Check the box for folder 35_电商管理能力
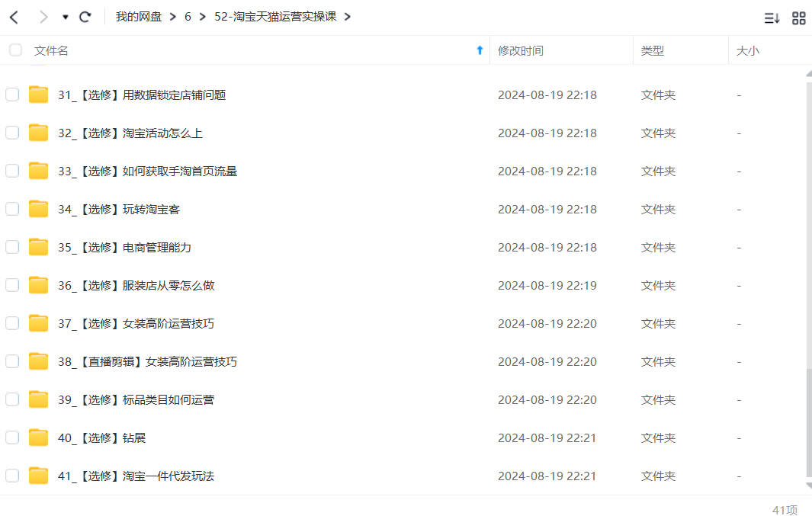Viewport: 812px width, 516px height. (x=12, y=247)
